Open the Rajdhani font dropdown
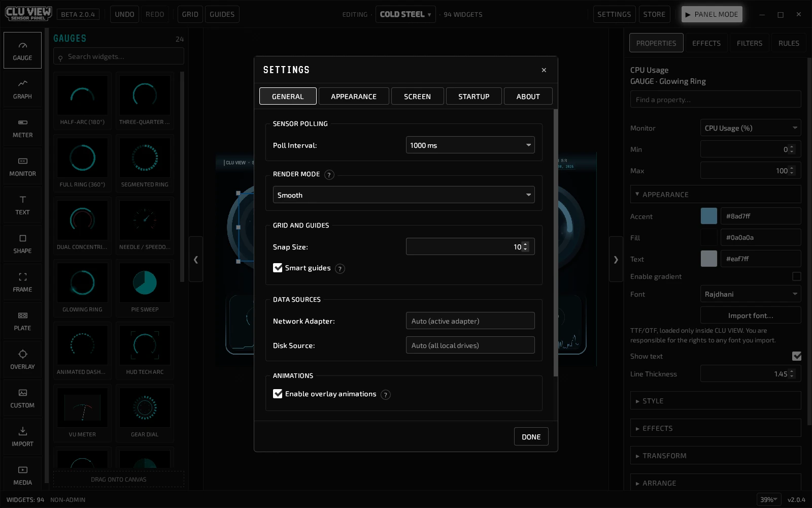This screenshot has height=508, width=812. pos(751,294)
